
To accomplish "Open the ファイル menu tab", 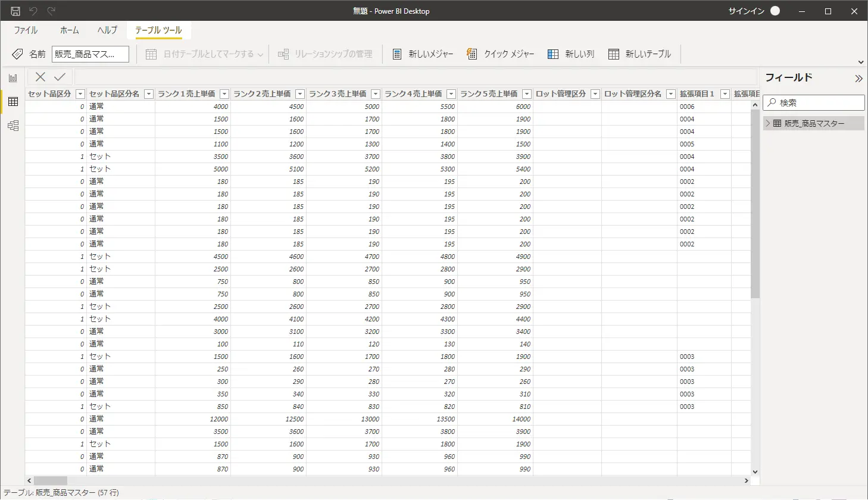I will [x=26, y=30].
